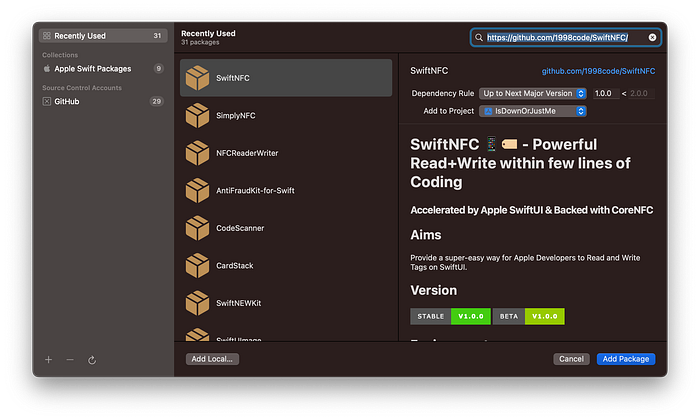Select Apple Swift Packages collection
The height and width of the screenshot is (420, 700).
(x=103, y=69)
